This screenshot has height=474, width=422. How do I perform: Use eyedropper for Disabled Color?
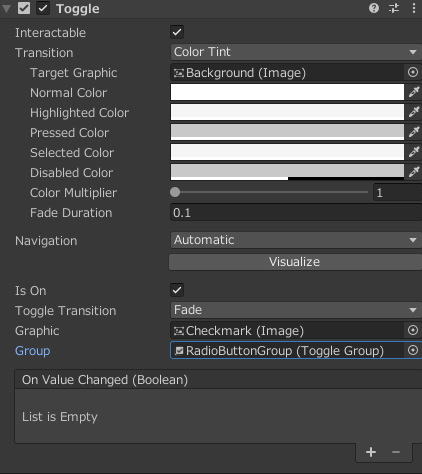pos(414,172)
